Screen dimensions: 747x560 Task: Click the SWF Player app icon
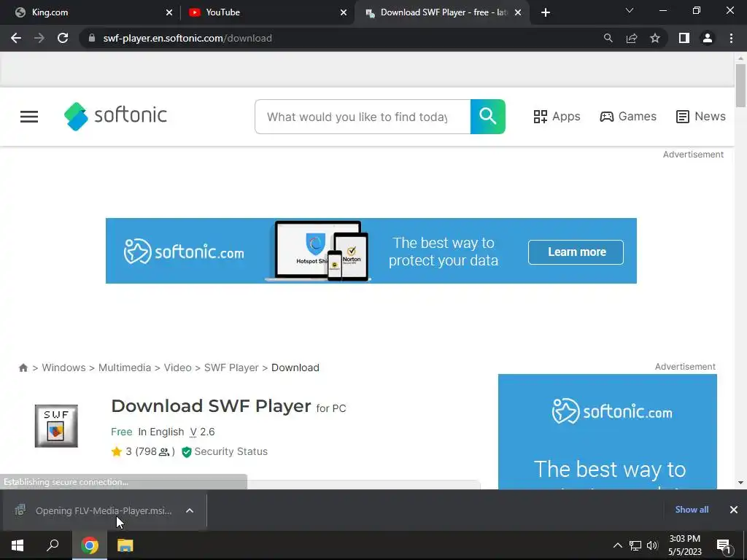(x=56, y=426)
